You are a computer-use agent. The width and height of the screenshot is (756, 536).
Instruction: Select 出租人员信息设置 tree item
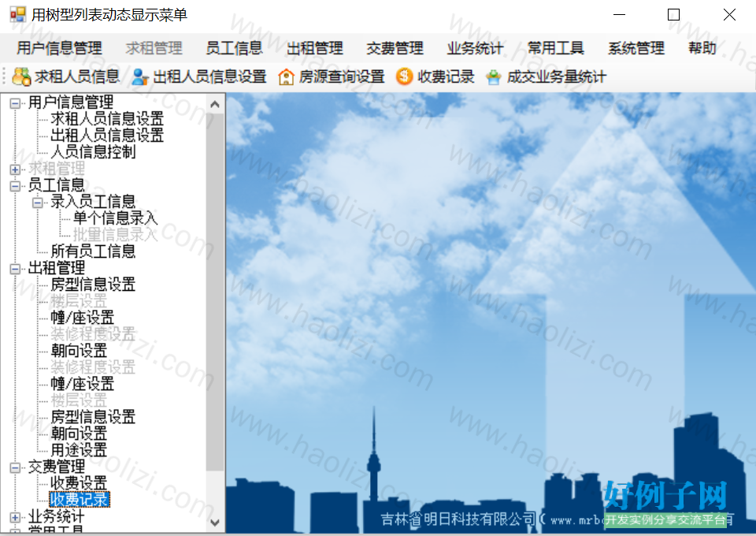point(107,135)
